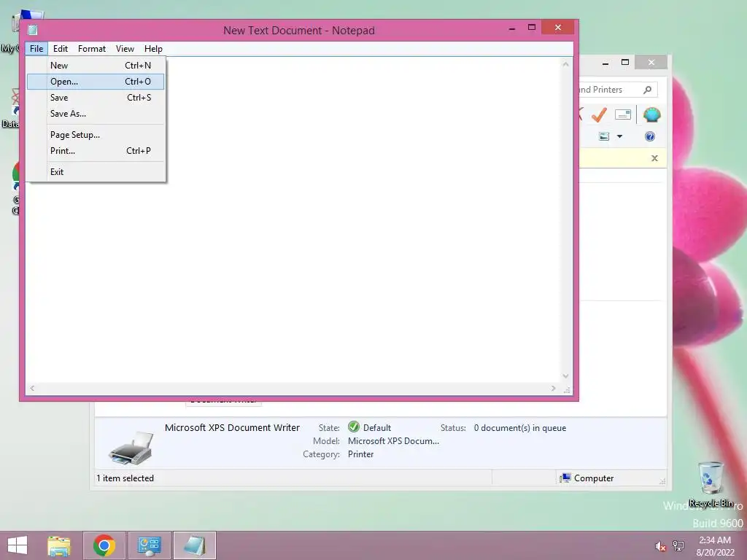The image size is (747, 560).
Task: Launch Google Chrome from the taskbar
Action: [104, 545]
